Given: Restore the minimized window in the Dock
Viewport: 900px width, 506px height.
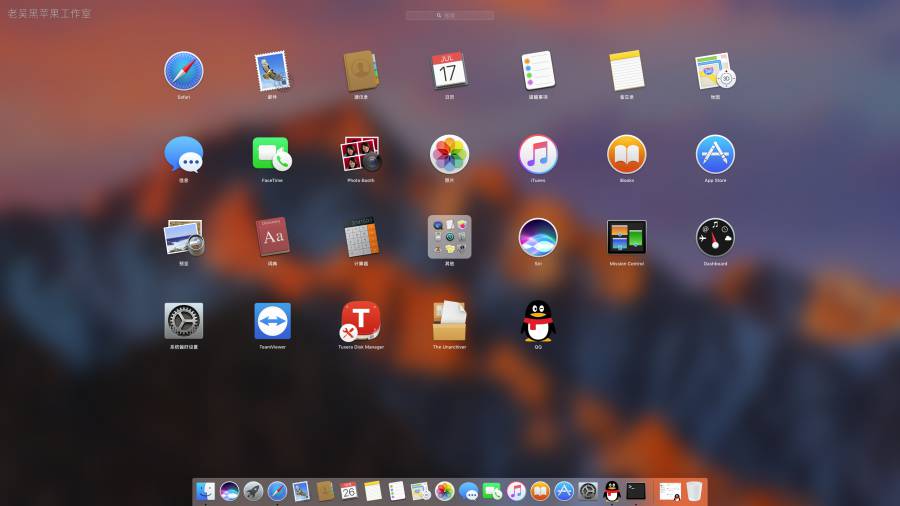Looking at the screenshot, I should pyautogui.click(x=670, y=492).
